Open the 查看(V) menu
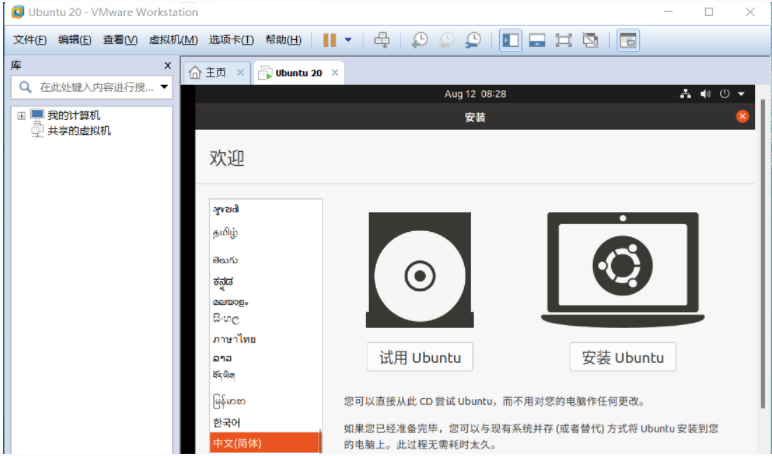Screen dimensions: 772x456 pyautogui.click(x=120, y=40)
